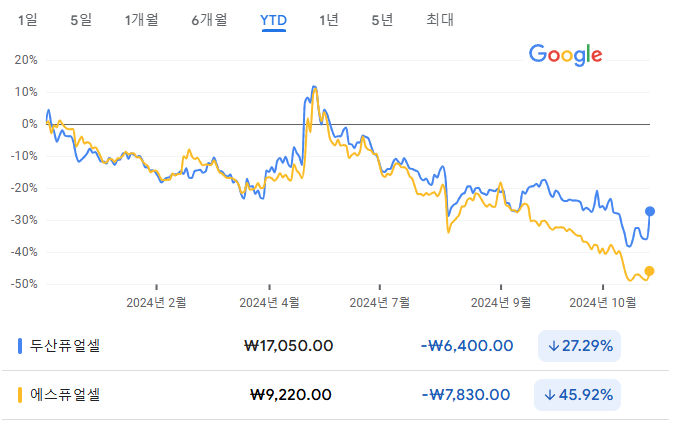This screenshot has height=429, width=678.
Task: Click the 2024년 10월 axis label
Action: [x=603, y=302]
